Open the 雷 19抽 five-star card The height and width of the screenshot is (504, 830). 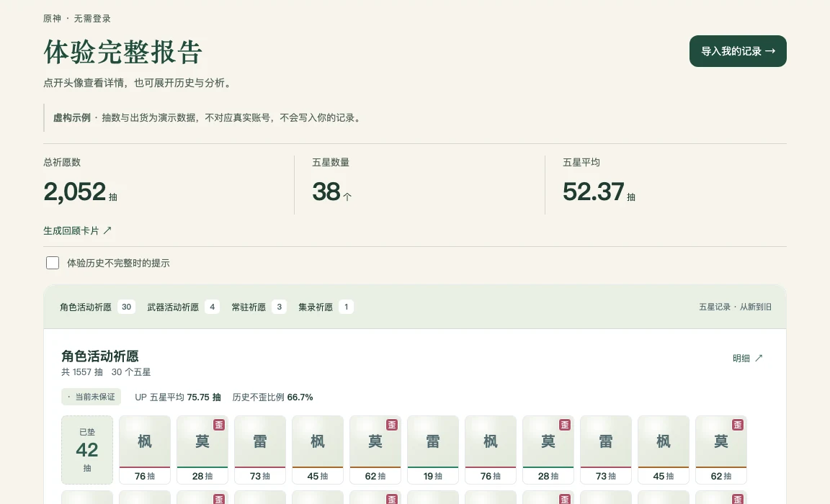coord(433,450)
